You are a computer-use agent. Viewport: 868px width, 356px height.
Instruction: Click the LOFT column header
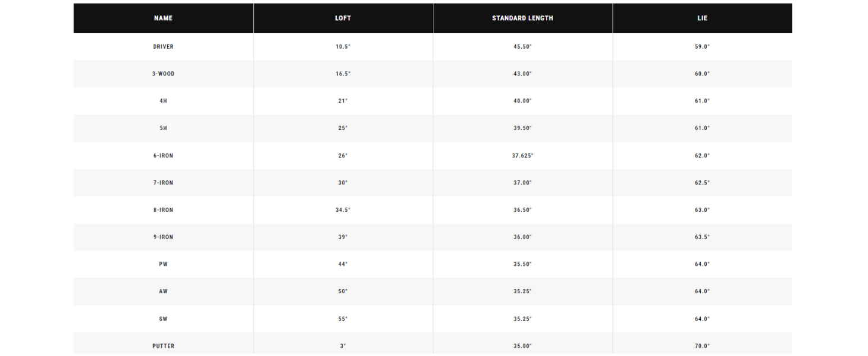[343, 18]
